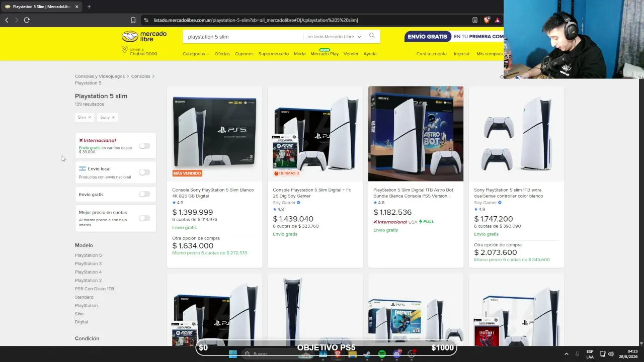Enable the Envío local toggle
Screen dimensions: 644x362
click(144, 172)
